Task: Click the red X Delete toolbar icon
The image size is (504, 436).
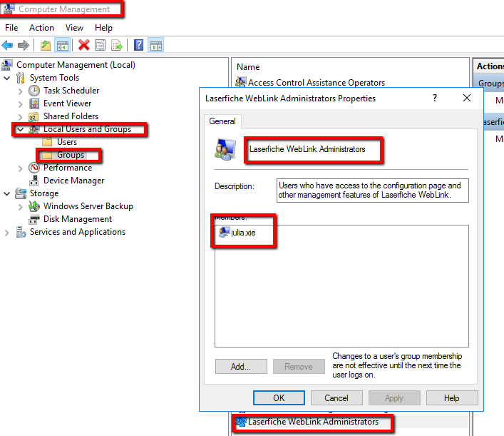Action: 84,46
